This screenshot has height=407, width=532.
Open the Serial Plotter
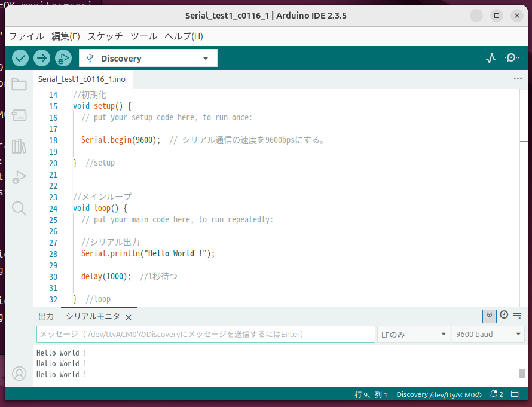coord(490,58)
